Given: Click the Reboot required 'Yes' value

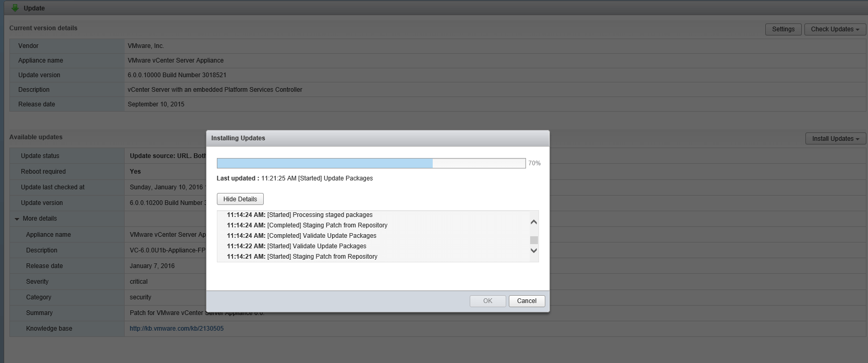Looking at the screenshot, I should 135,172.
